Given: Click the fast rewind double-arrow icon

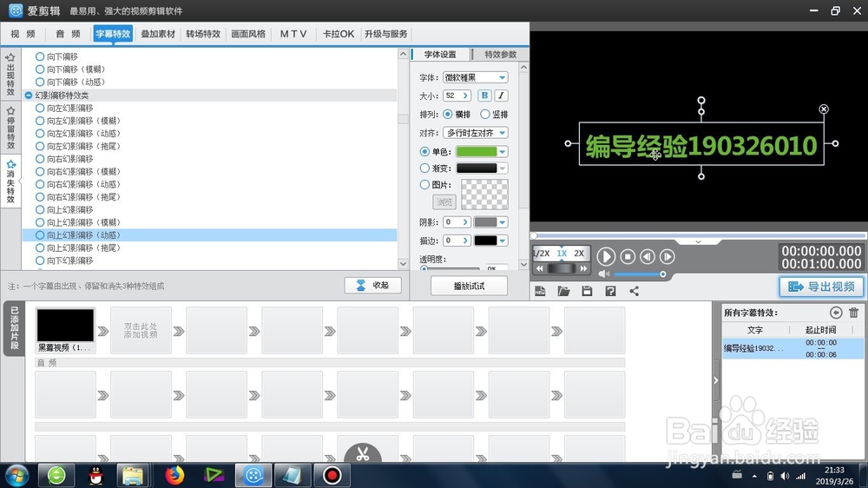Looking at the screenshot, I should (x=540, y=268).
